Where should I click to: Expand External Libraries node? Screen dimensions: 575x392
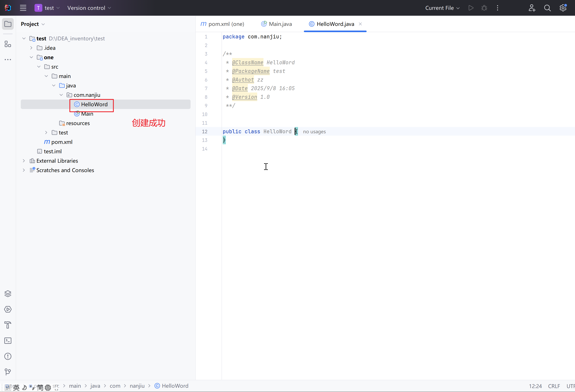(24, 161)
